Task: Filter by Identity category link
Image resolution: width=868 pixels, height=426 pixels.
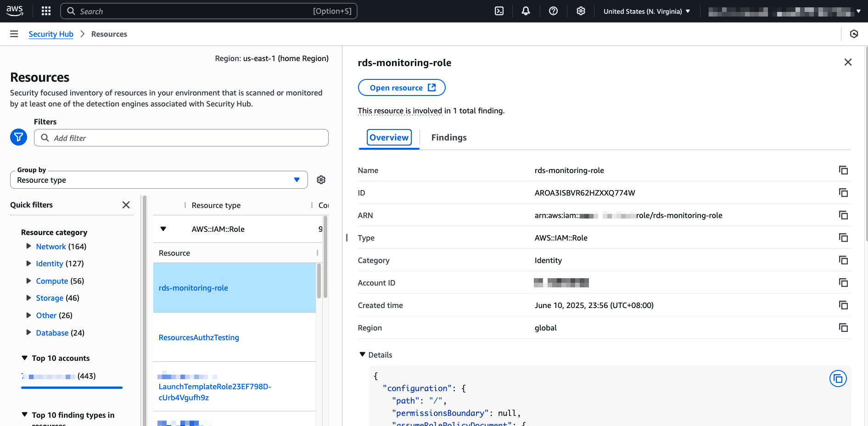Action: [50, 263]
